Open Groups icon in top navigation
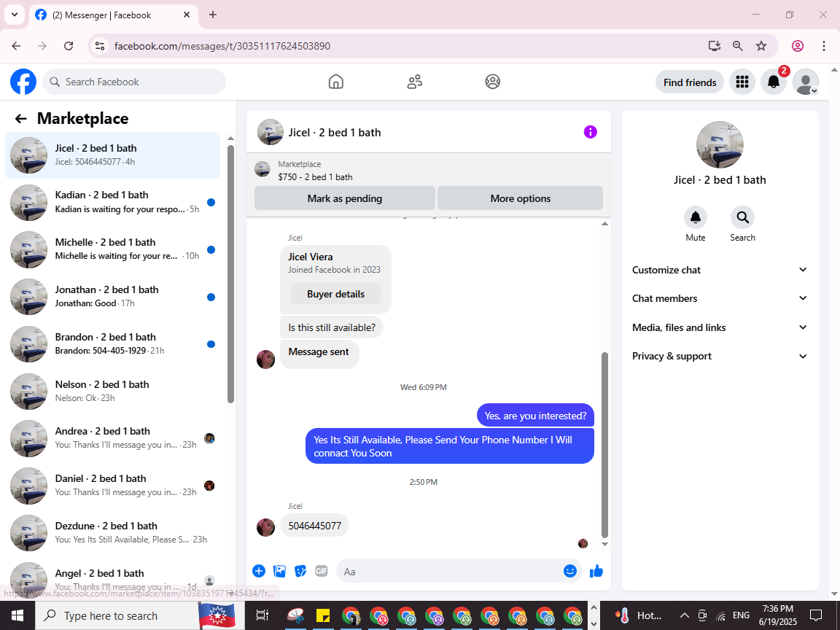The height and width of the screenshot is (630, 840). pyautogui.click(x=493, y=82)
